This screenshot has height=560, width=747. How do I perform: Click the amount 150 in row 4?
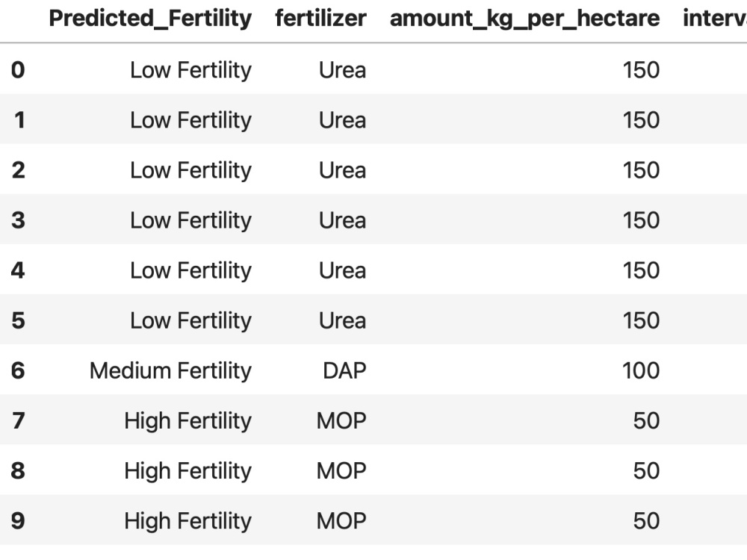coord(641,270)
